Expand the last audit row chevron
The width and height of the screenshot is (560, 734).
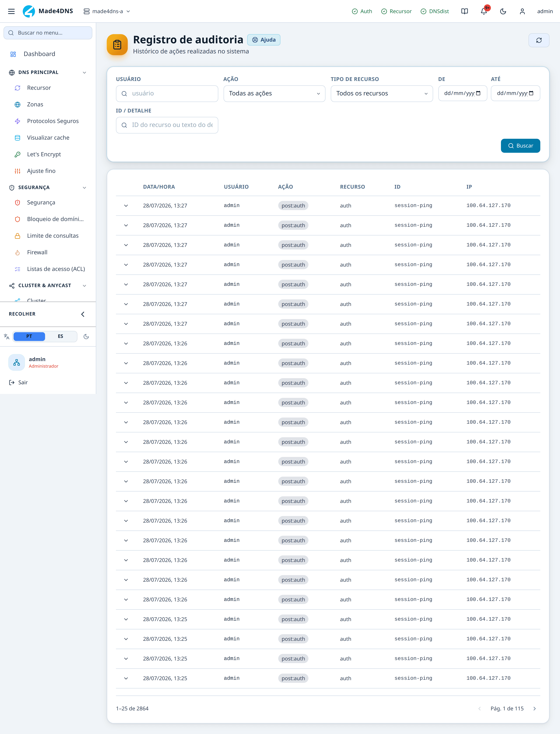click(x=126, y=678)
